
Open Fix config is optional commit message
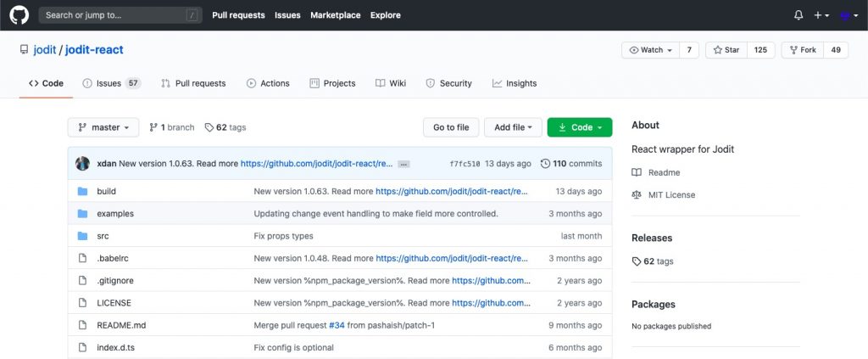(x=293, y=348)
